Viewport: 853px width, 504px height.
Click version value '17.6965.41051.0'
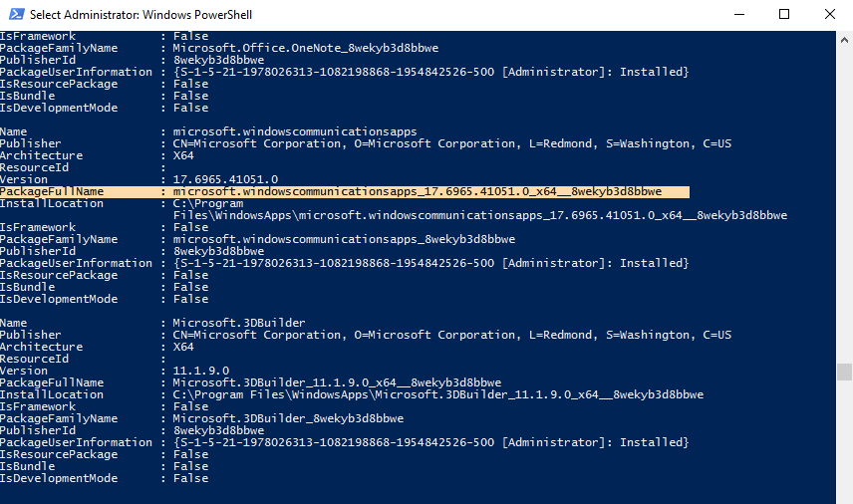point(225,179)
